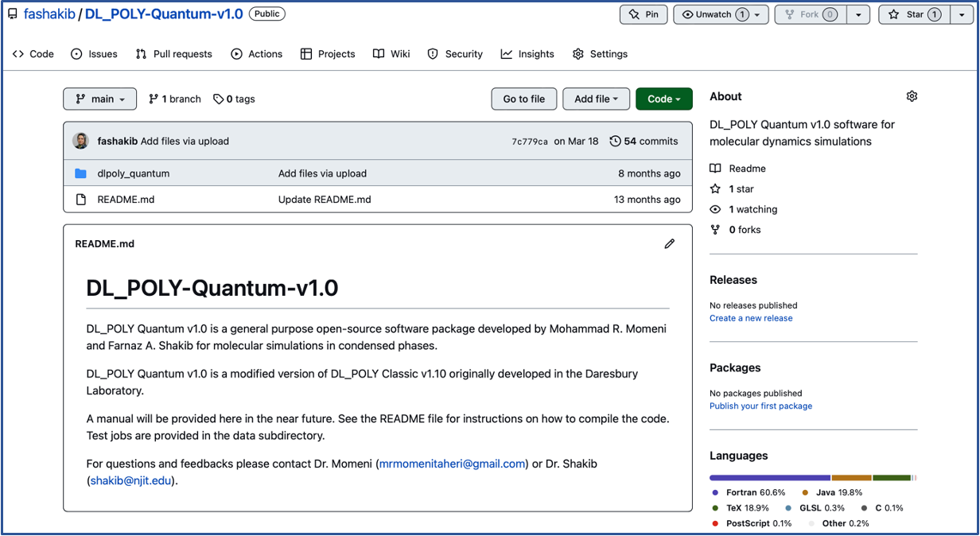This screenshot has width=980, height=536.
Task: Expand the Add file dropdown
Action: click(x=596, y=99)
